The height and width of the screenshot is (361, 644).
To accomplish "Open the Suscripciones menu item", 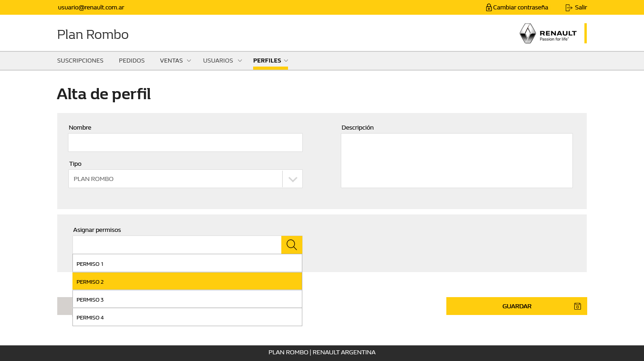I will [x=80, y=60].
